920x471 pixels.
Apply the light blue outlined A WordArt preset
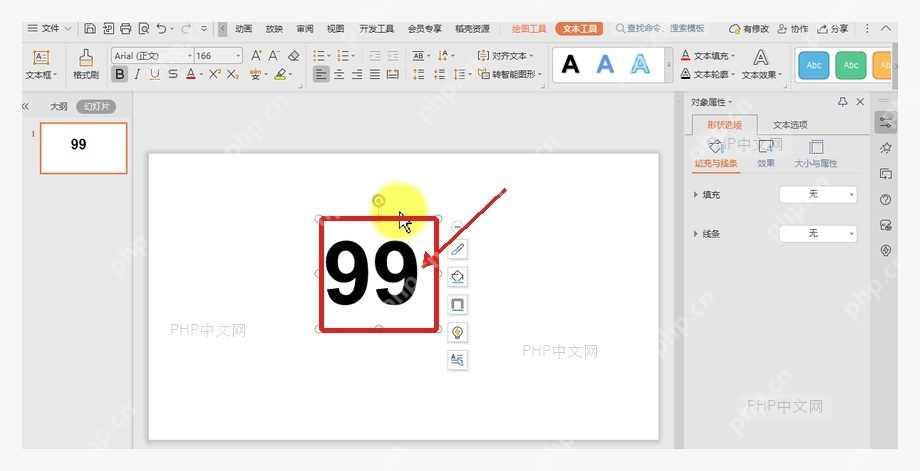click(640, 65)
